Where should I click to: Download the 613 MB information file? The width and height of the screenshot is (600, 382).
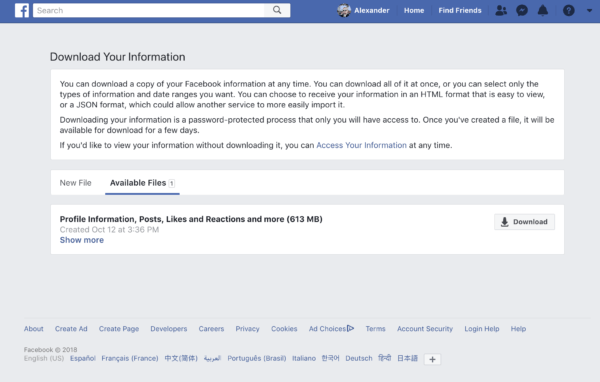click(524, 222)
